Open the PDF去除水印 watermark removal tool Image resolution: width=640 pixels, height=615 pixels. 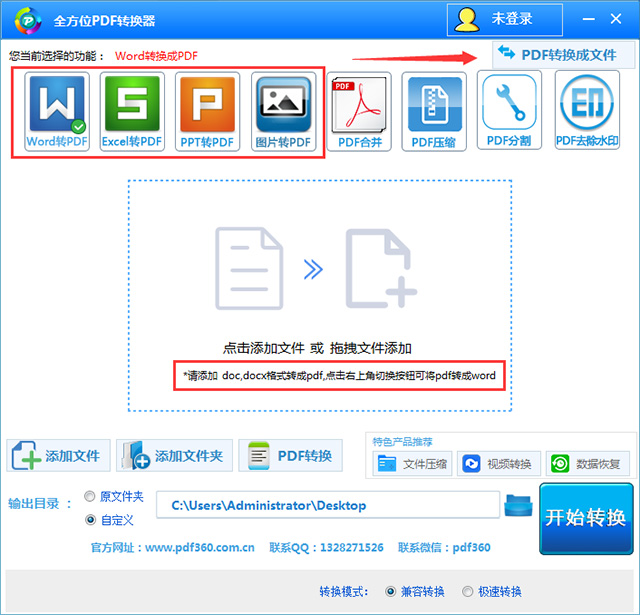click(587, 110)
